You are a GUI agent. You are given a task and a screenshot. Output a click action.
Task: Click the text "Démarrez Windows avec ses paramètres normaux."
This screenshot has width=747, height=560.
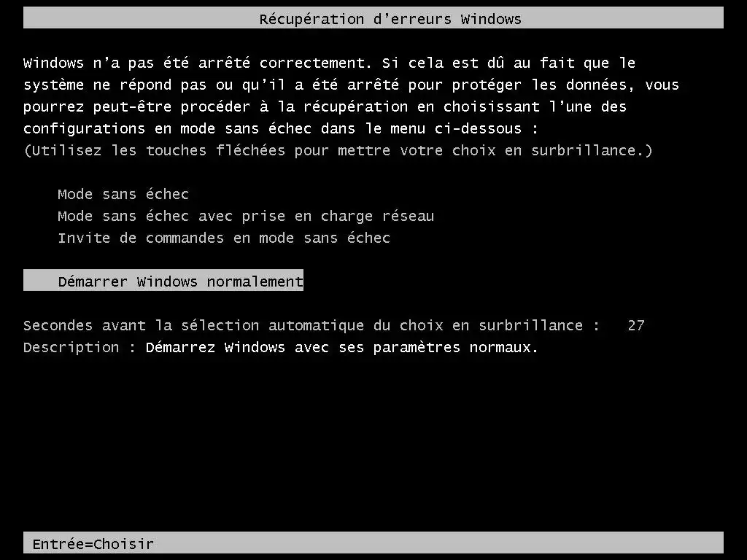coord(342,348)
